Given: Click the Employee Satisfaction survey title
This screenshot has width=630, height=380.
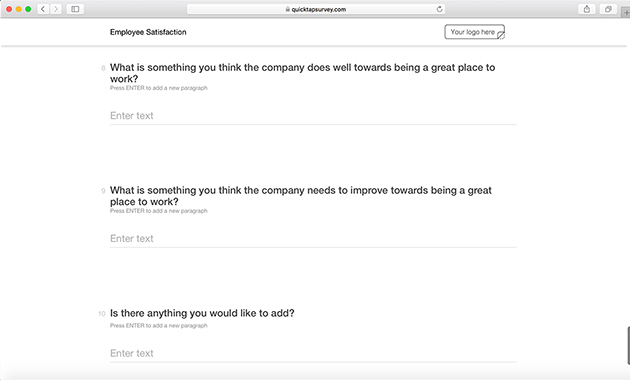Looking at the screenshot, I should point(148,32).
